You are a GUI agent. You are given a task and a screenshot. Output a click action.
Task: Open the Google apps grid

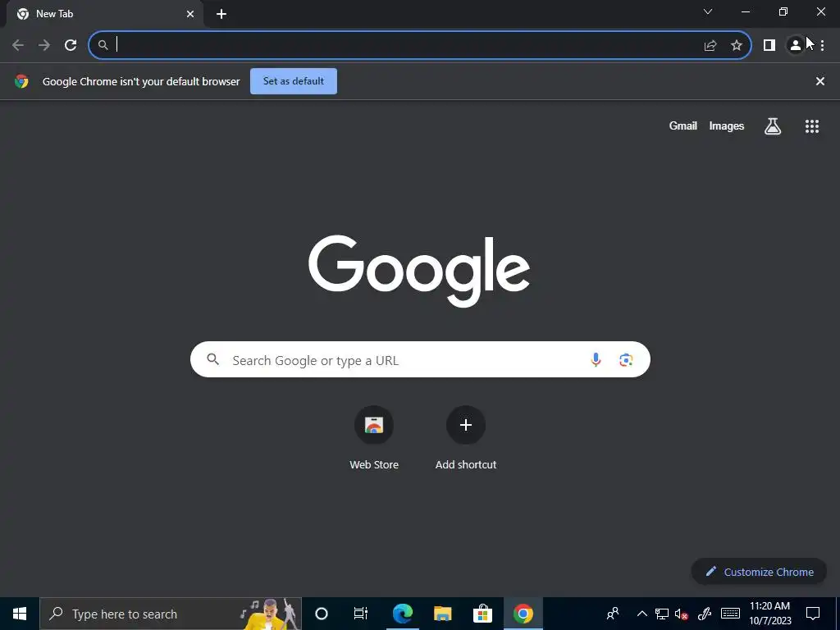tap(812, 126)
